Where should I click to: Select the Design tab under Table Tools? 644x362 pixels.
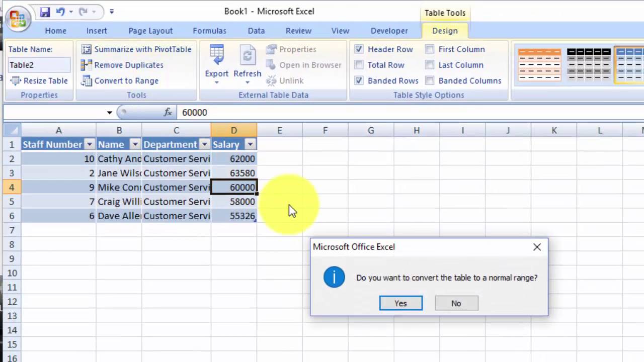445,31
